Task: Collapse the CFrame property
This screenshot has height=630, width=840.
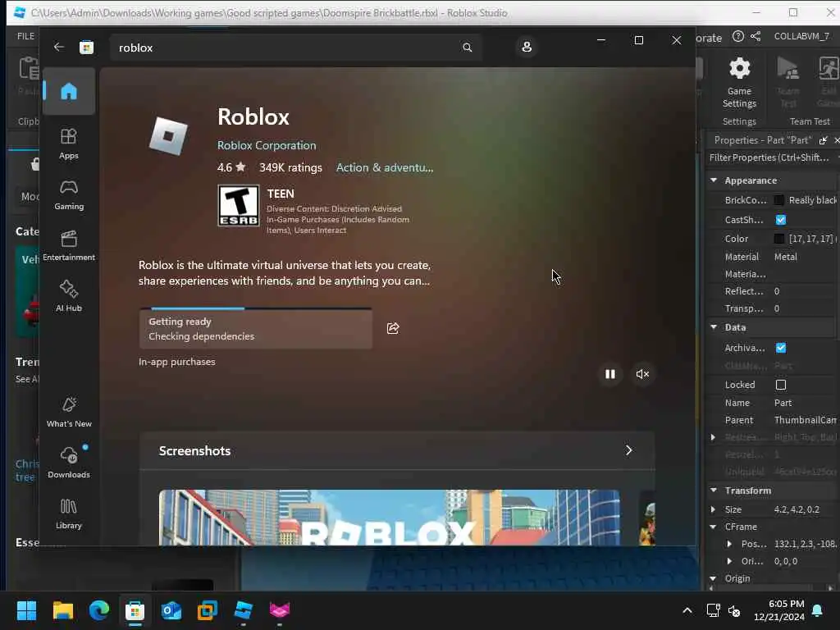Action: point(713,527)
